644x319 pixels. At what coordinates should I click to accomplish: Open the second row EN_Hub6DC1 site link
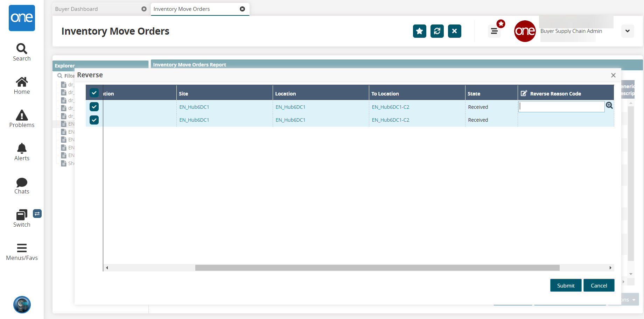pos(194,120)
